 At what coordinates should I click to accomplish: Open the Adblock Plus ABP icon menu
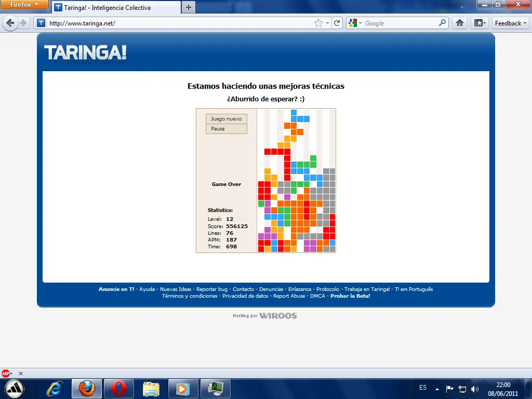(6, 373)
